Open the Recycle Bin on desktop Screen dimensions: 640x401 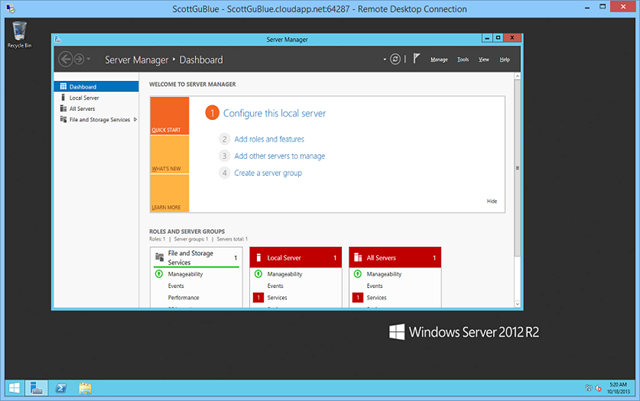point(19,35)
